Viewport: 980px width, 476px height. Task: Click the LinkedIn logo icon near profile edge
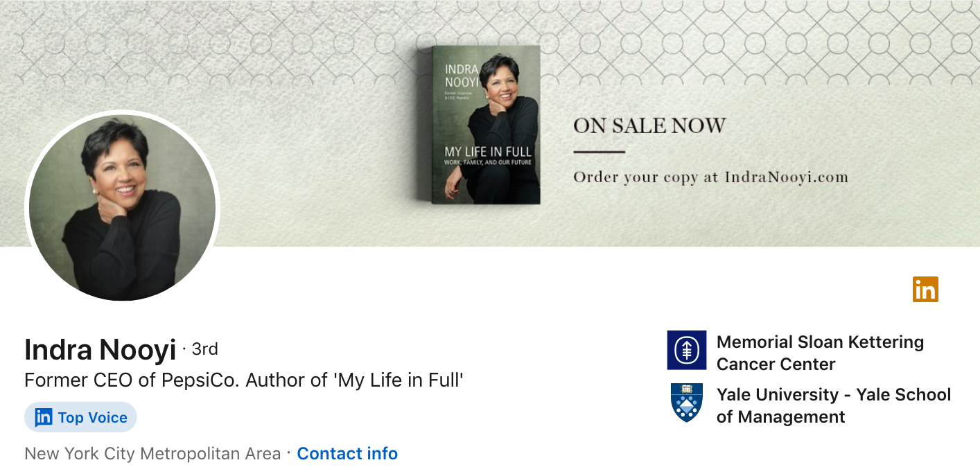[x=926, y=290]
